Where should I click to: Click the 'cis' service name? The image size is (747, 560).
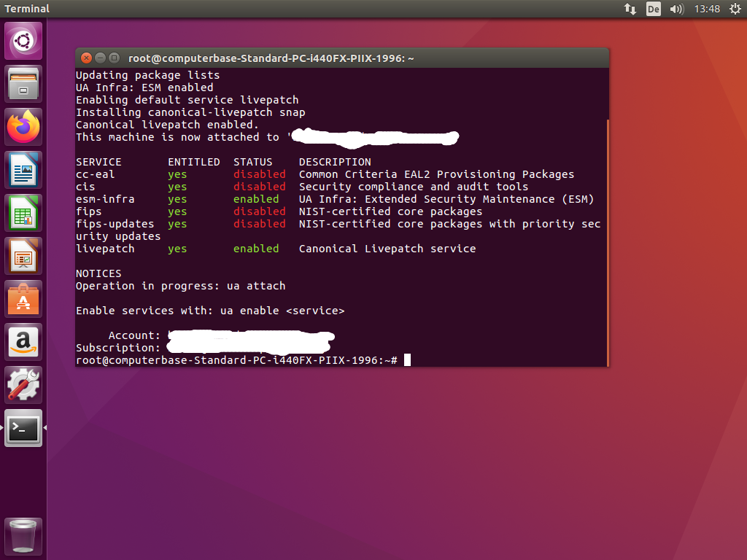(85, 187)
